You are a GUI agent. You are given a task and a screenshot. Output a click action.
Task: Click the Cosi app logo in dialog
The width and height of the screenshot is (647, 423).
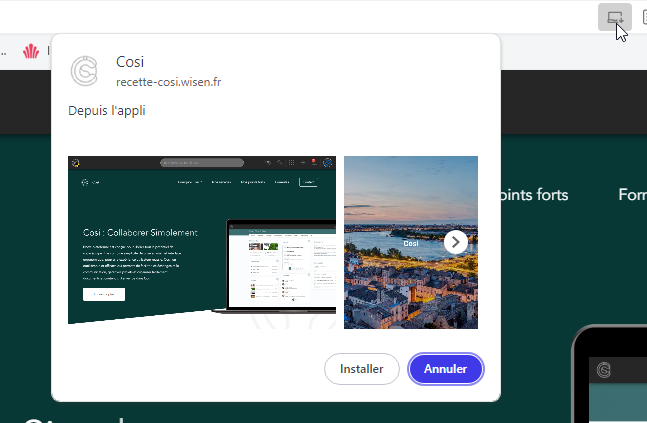pyautogui.click(x=84, y=71)
